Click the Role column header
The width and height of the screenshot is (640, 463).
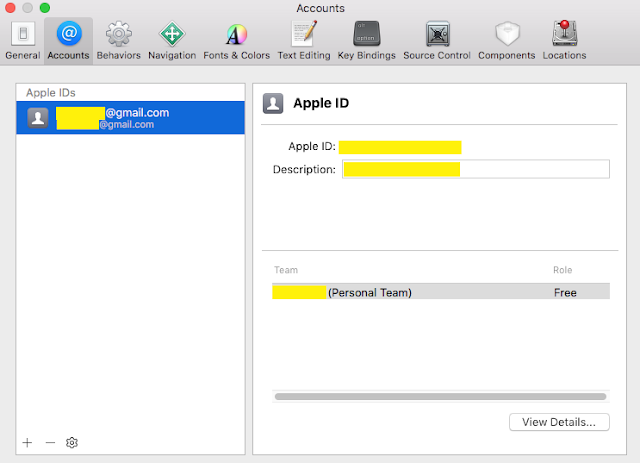point(562,270)
